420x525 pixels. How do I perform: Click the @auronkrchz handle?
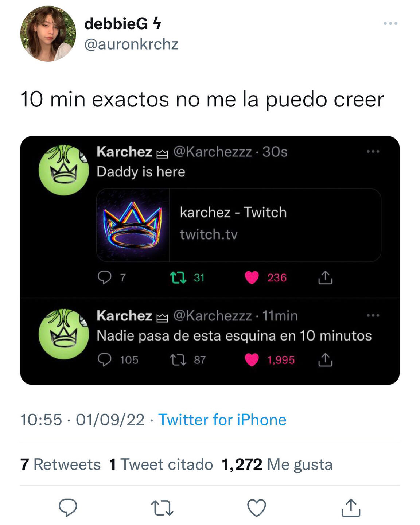point(131,44)
